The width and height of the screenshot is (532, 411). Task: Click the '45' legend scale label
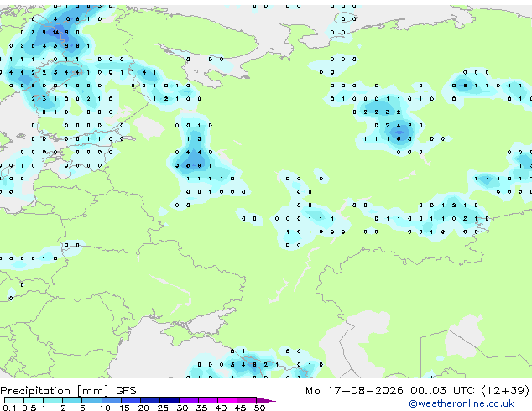point(241,408)
